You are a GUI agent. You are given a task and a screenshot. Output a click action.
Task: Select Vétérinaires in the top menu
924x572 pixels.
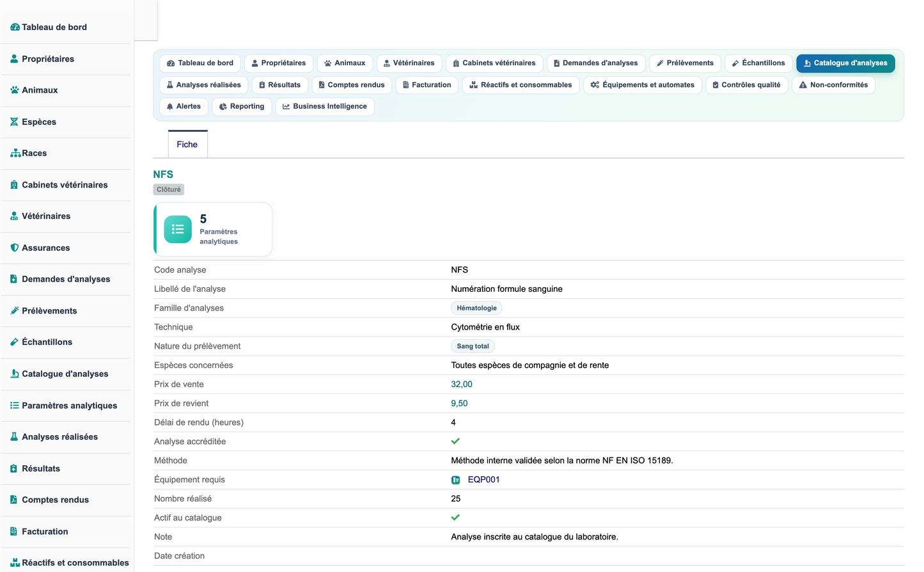click(409, 63)
